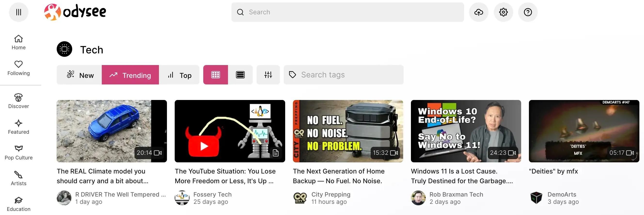Visit Fossery Tech channel name
Screen dimensions: 644x215
coord(212,194)
